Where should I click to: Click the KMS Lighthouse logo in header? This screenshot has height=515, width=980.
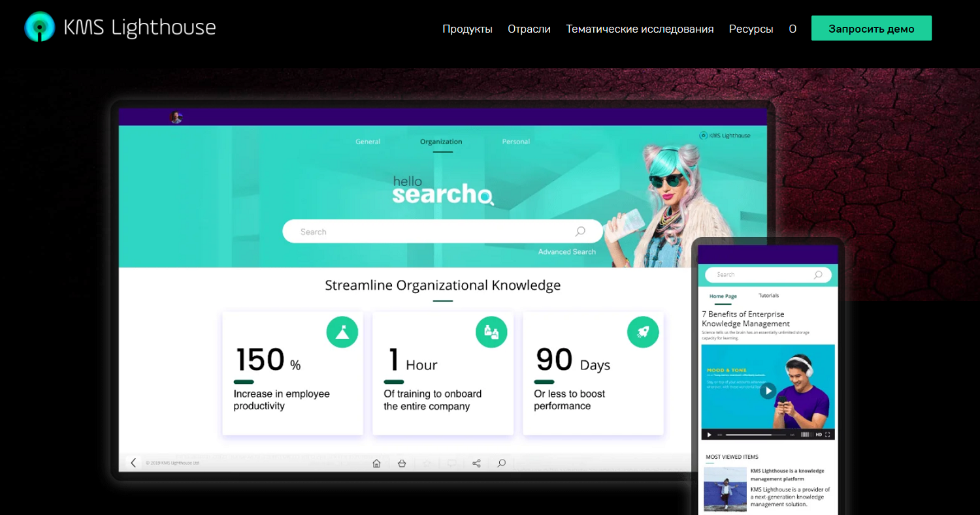(120, 27)
